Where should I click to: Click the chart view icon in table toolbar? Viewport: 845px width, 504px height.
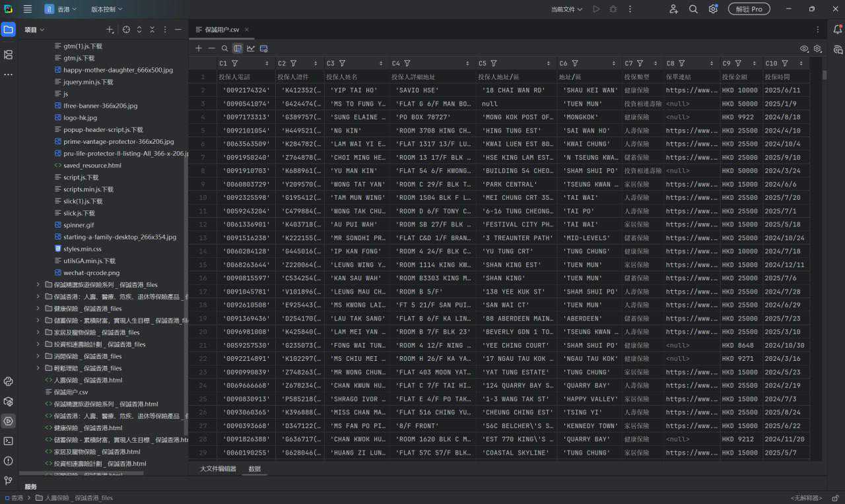point(251,48)
